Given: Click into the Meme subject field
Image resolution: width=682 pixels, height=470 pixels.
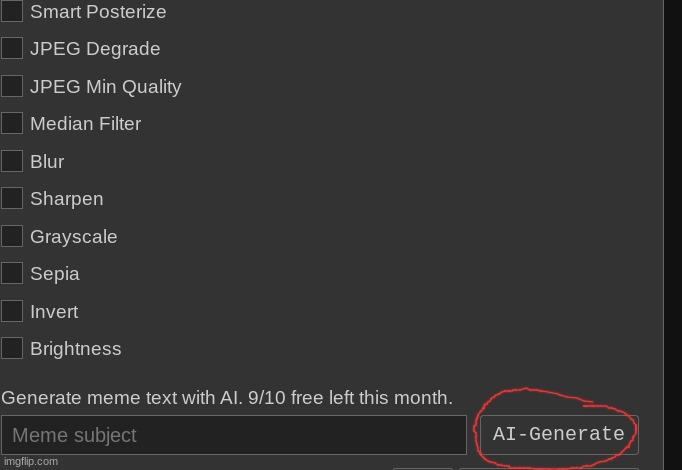Looking at the screenshot, I should point(234,435).
